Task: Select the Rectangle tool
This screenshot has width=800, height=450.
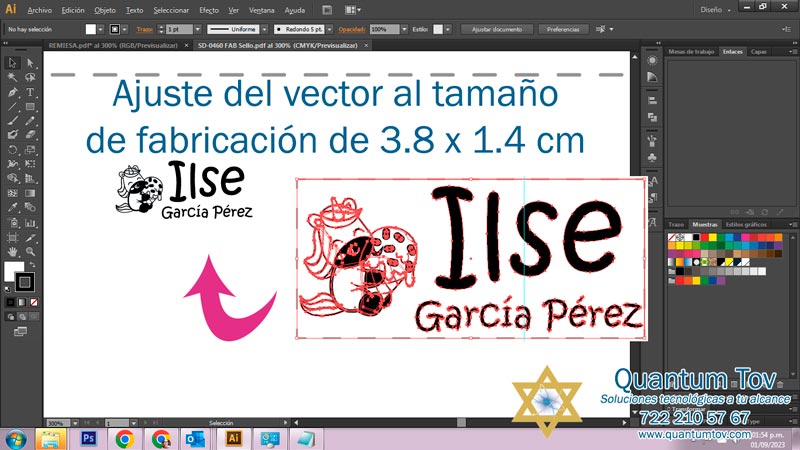Action: (30, 107)
